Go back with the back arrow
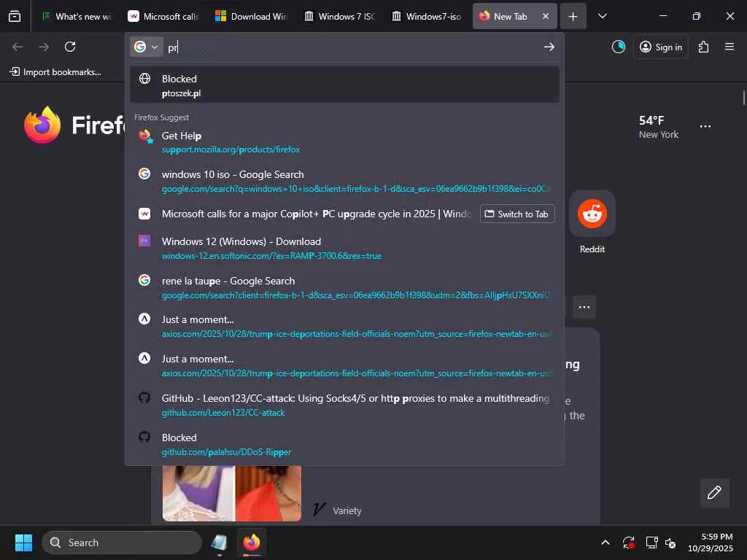 coord(18,47)
